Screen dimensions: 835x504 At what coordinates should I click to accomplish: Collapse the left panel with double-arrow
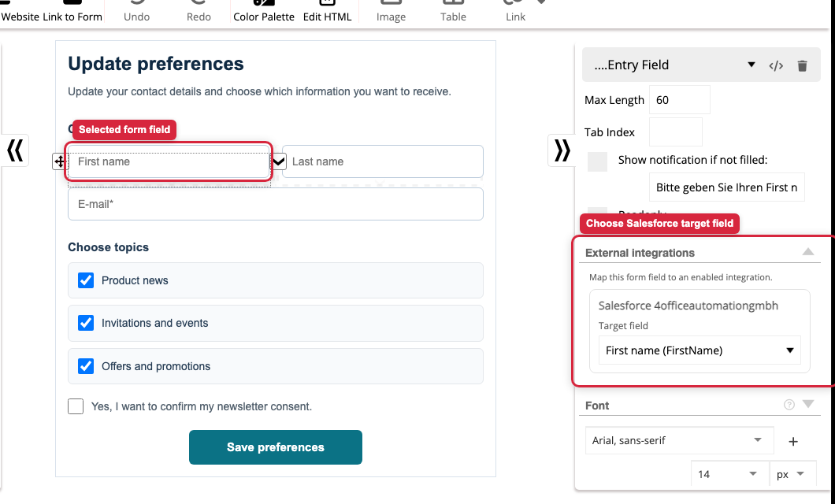pos(15,150)
